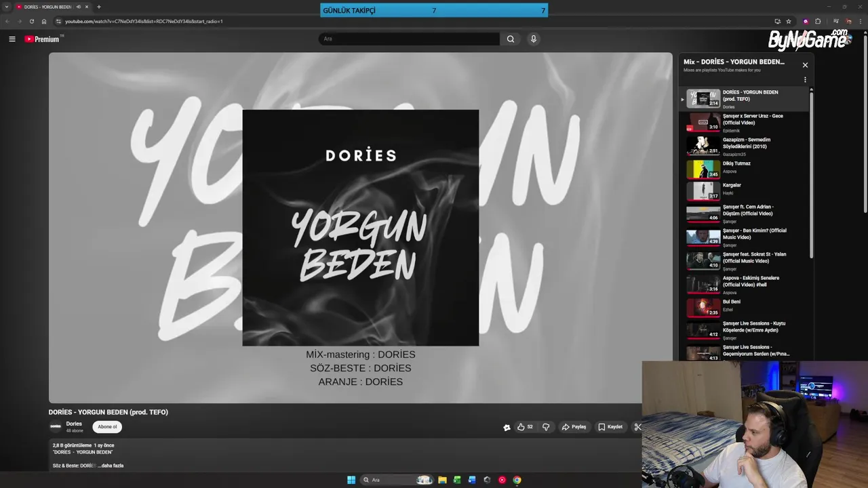Open the Mix playlist three-dot options
This screenshot has height=488, width=868.
coord(805,79)
